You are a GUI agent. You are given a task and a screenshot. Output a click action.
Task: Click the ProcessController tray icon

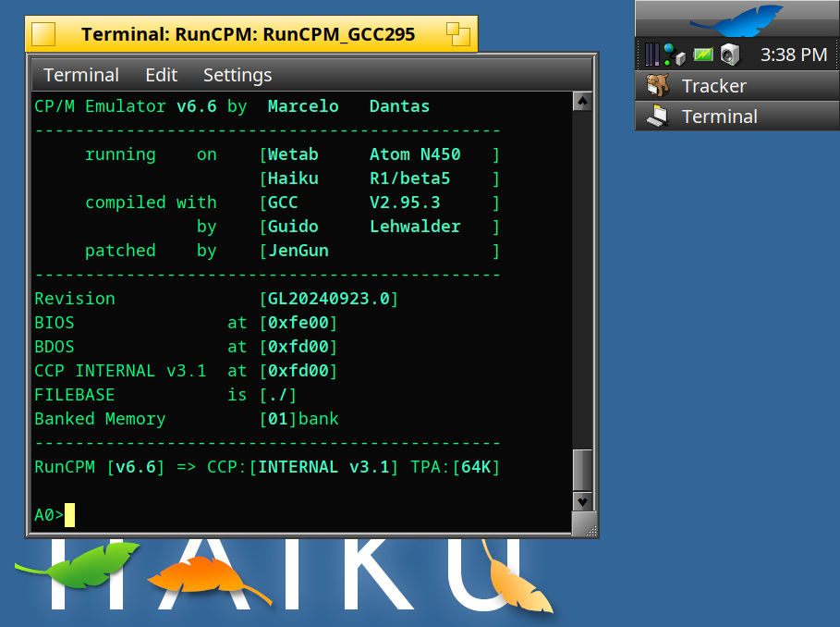coord(651,55)
